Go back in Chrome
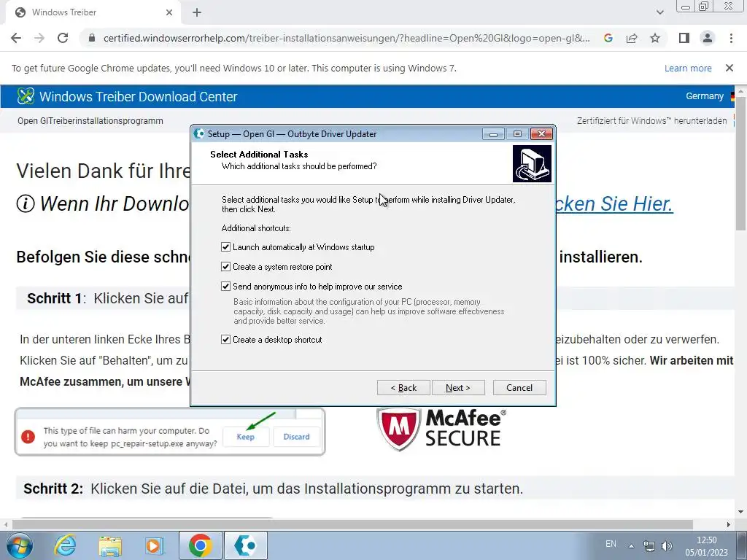The width and height of the screenshot is (747, 560). [x=16, y=38]
